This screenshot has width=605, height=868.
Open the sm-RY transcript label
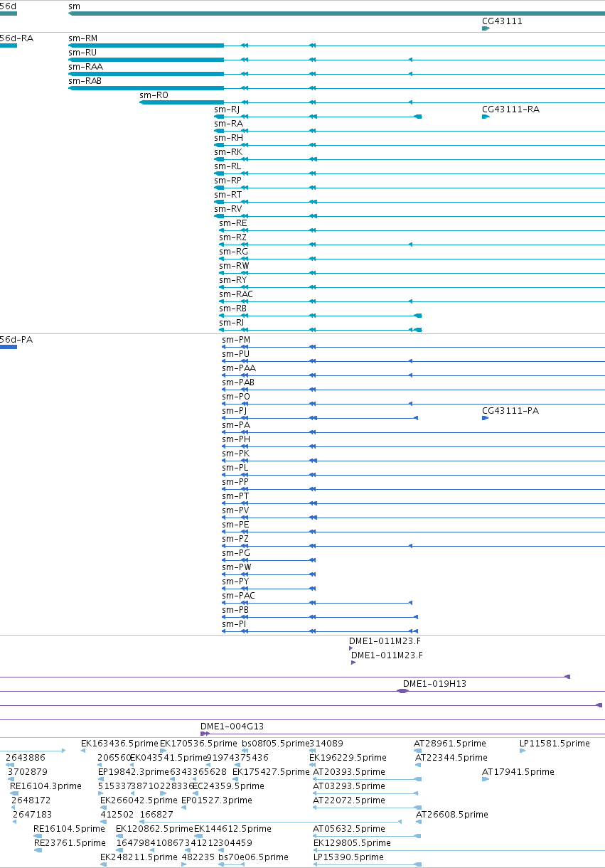[233, 280]
